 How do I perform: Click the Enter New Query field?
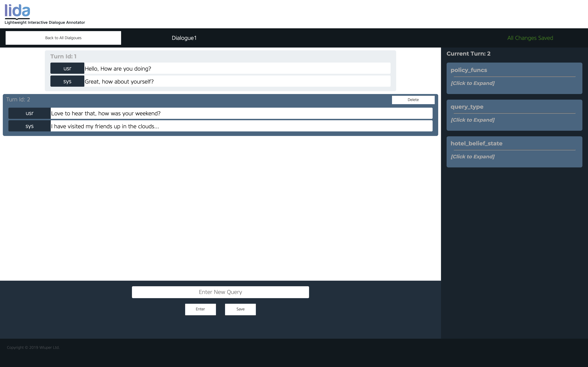tap(220, 292)
